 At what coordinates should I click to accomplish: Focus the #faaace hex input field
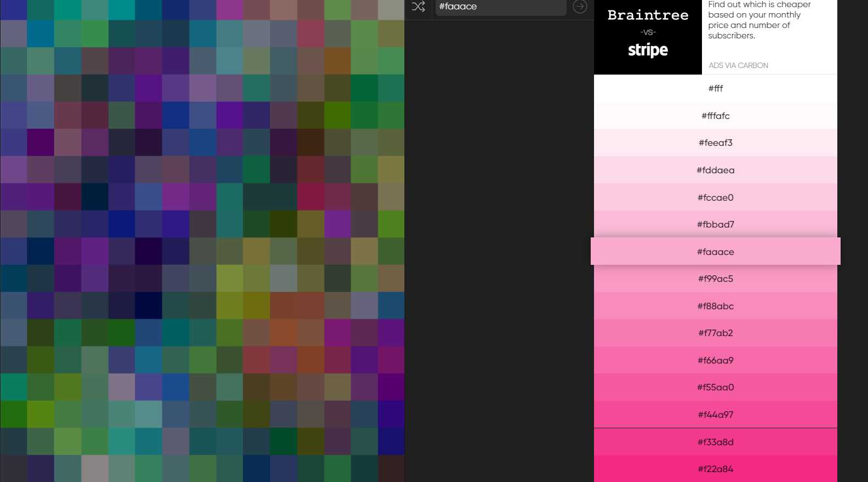[501, 7]
